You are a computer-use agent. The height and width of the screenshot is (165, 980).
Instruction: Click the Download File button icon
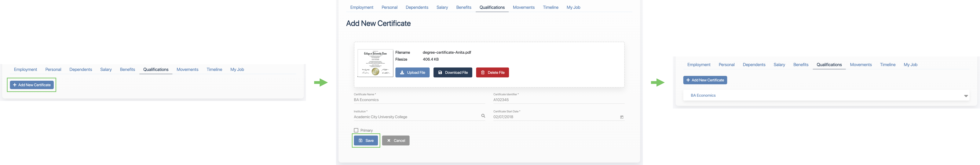click(x=440, y=72)
